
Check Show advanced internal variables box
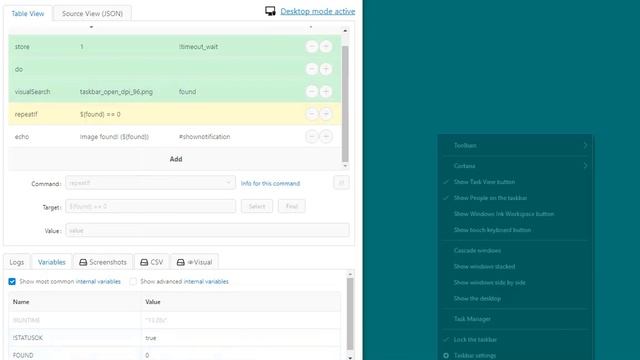click(133, 282)
